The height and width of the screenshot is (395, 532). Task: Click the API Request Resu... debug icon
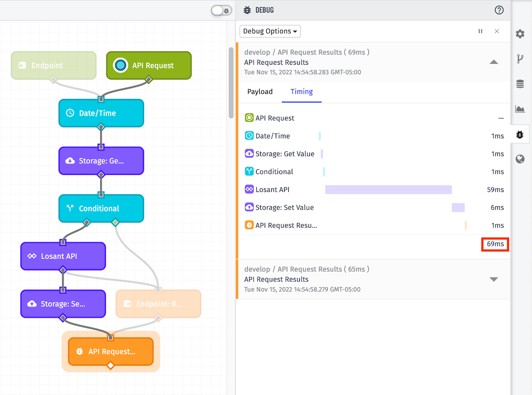point(249,225)
